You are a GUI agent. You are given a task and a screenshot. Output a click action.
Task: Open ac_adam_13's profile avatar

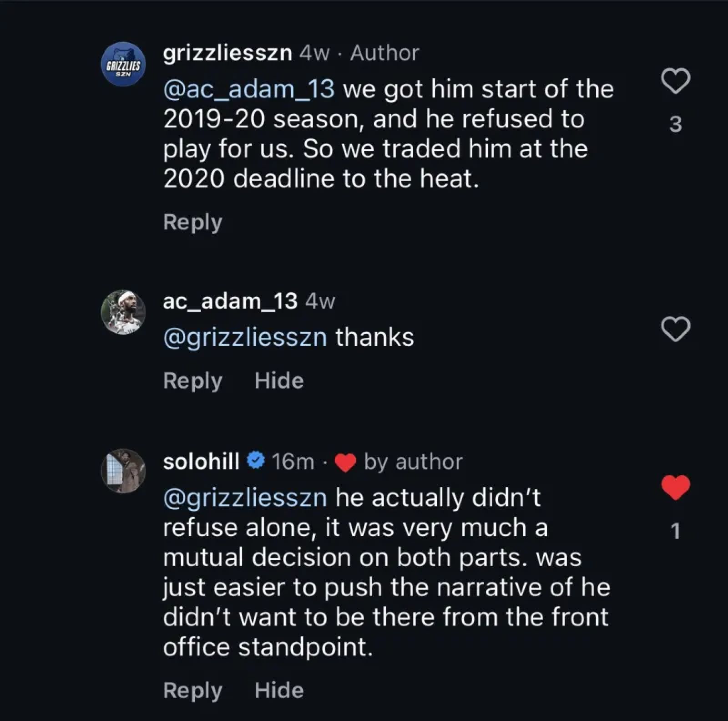123,312
